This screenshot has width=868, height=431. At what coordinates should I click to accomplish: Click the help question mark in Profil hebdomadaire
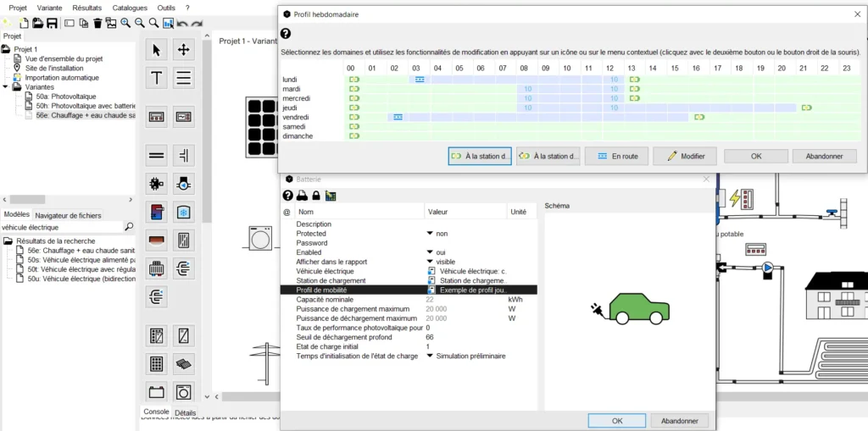(286, 34)
